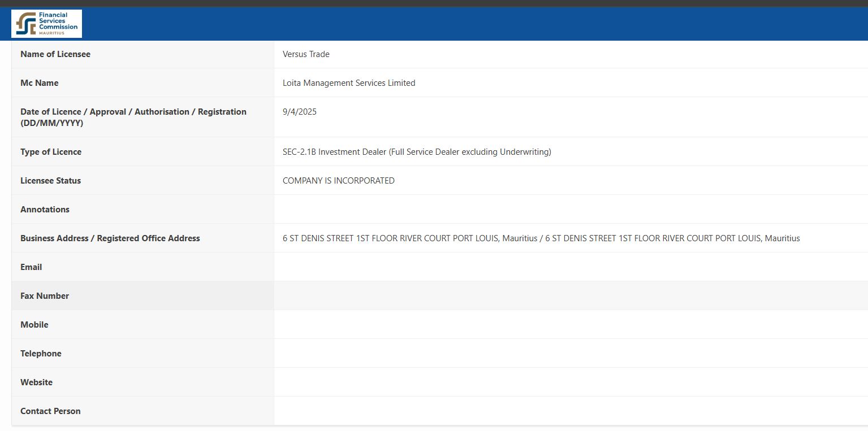Image resolution: width=868 pixels, height=431 pixels.
Task: Select the 'Mobile' row label
Action: click(34, 325)
